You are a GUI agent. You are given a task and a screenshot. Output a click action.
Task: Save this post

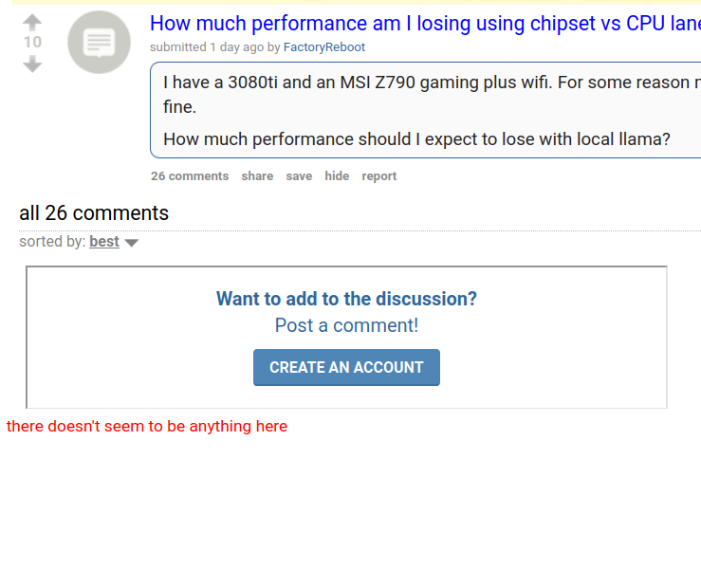click(x=299, y=176)
